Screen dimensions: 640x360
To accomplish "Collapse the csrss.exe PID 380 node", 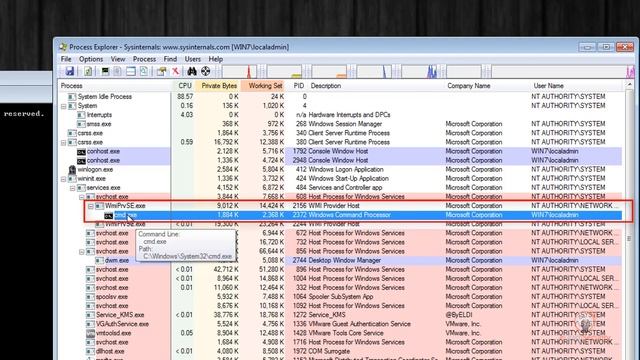I will click(x=64, y=142).
